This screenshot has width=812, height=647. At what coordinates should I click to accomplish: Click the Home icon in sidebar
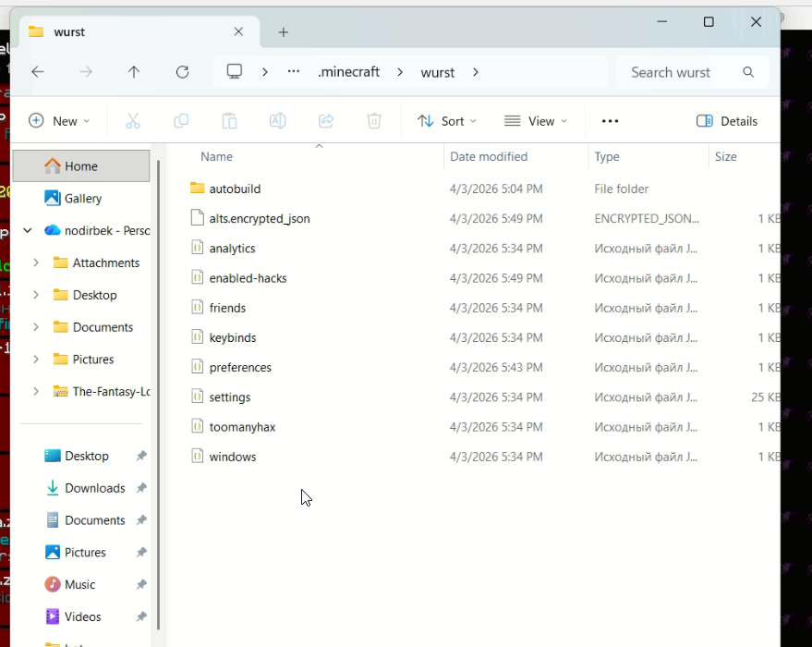pyautogui.click(x=53, y=165)
